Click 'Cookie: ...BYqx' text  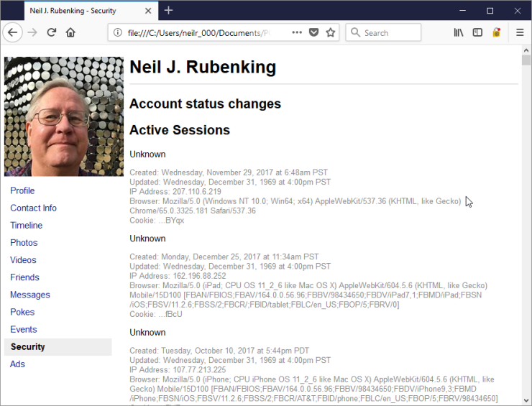click(x=157, y=221)
